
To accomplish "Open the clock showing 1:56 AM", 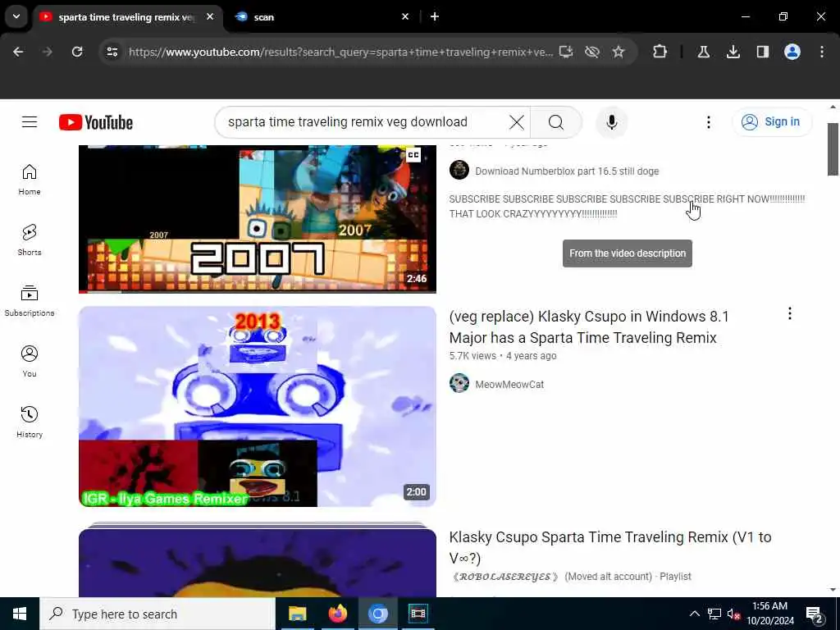I will point(769,614).
